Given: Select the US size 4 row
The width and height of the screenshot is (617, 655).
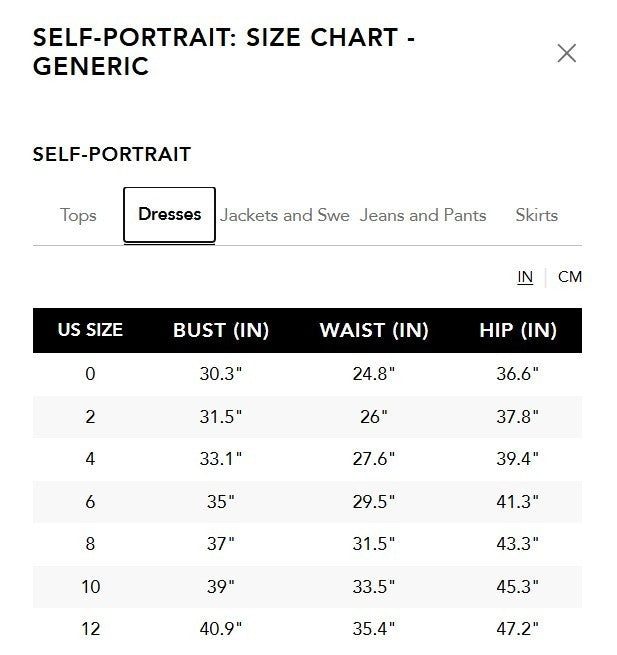Looking at the screenshot, I should 90,459.
